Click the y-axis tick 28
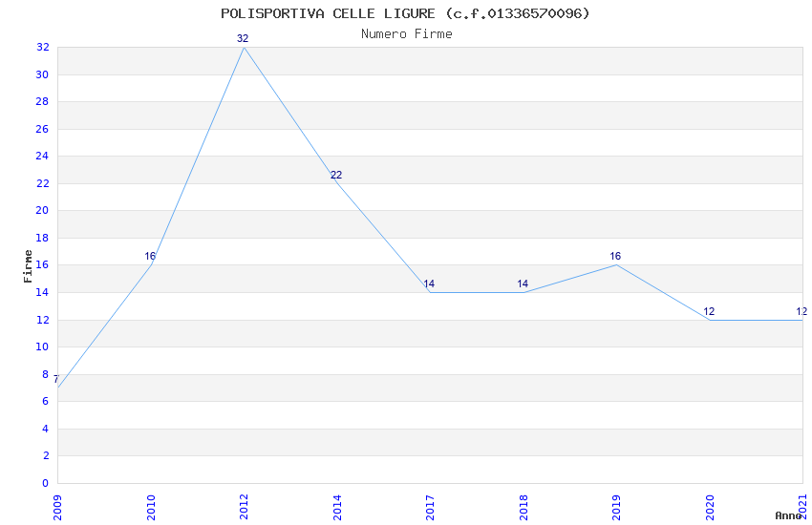 42,101
